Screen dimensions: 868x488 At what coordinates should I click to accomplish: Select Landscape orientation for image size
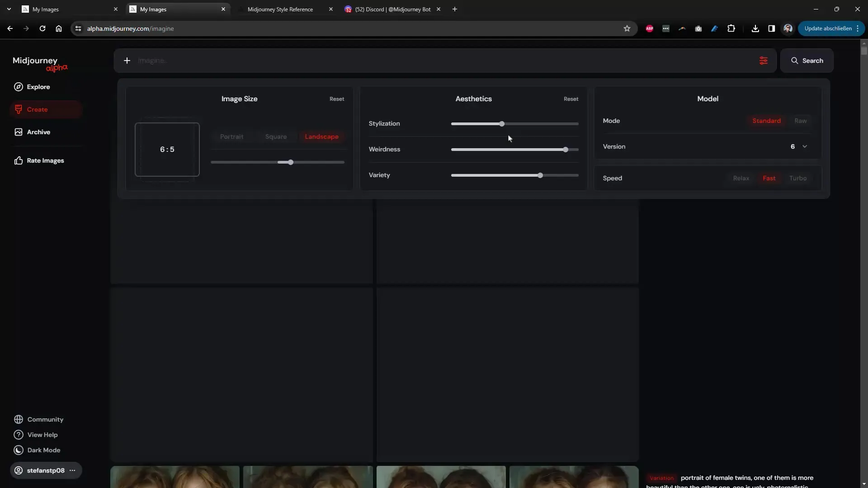tap(322, 136)
